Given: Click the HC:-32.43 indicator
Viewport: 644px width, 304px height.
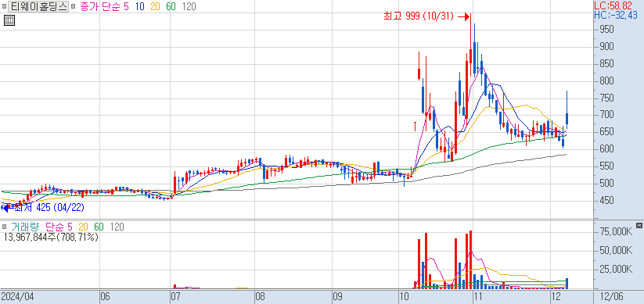Looking at the screenshot, I should coord(616,15).
